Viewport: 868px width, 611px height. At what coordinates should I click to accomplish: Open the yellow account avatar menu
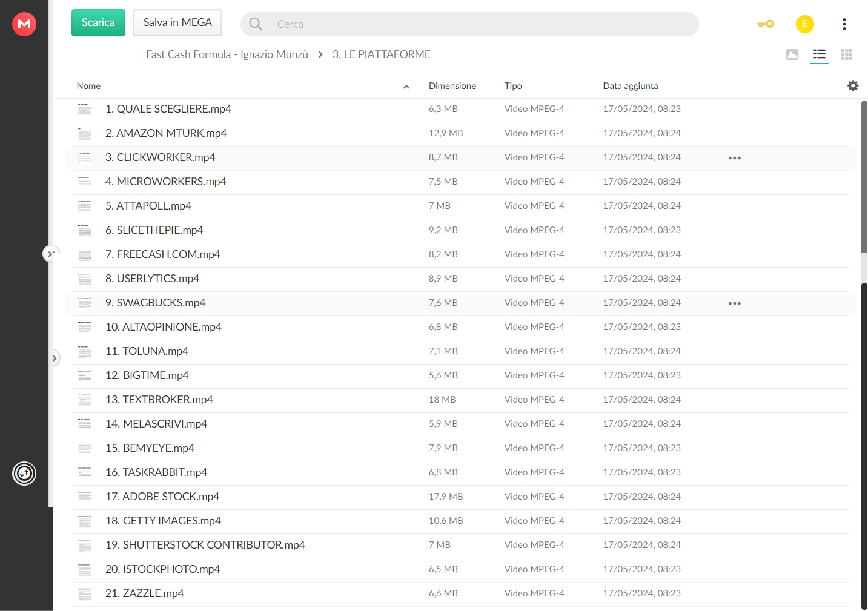click(x=805, y=24)
